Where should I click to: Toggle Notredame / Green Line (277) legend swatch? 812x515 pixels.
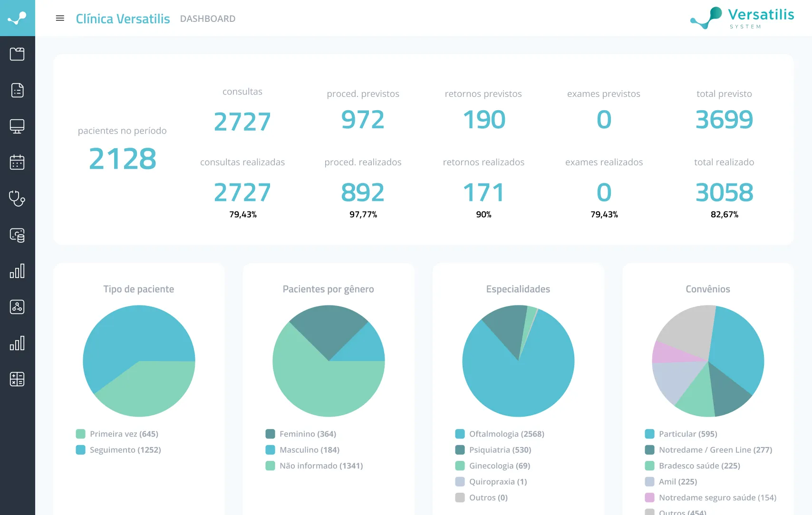pyautogui.click(x=649, y=449)
